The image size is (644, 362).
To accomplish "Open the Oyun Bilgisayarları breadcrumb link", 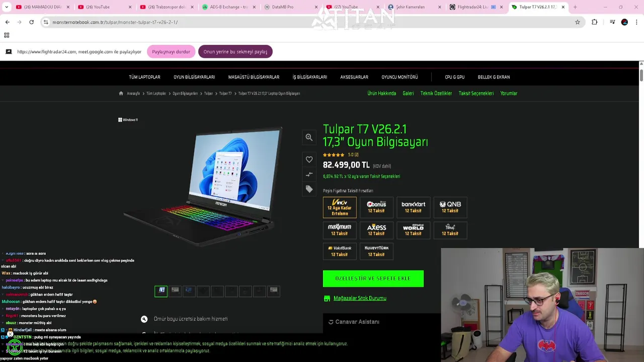I will coord(185,94).
